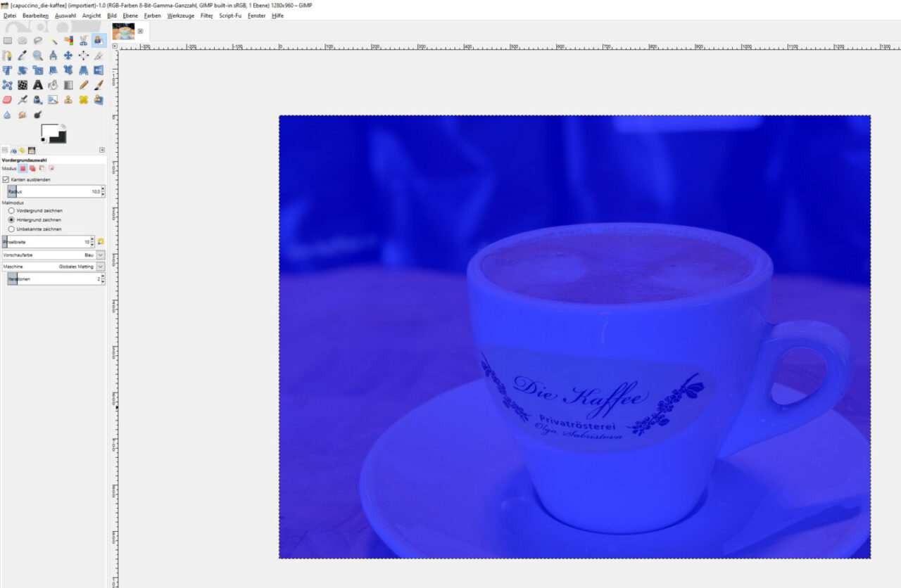
Task: Open the Filter menu
Action: 206,15
